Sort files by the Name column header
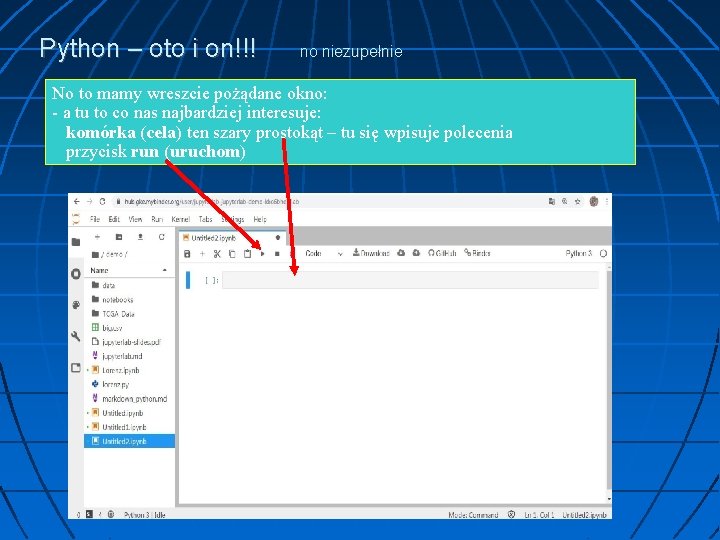 (x=99, y=270)
